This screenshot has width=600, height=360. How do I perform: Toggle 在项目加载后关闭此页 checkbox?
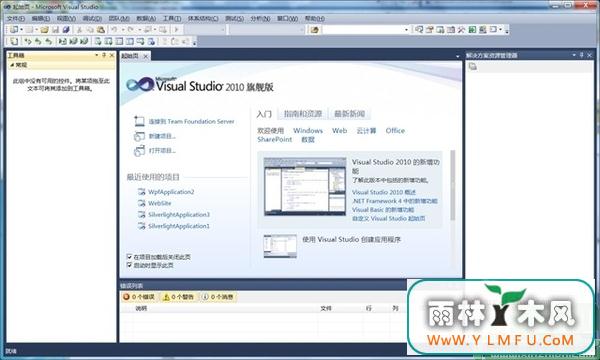pos(129,257)
